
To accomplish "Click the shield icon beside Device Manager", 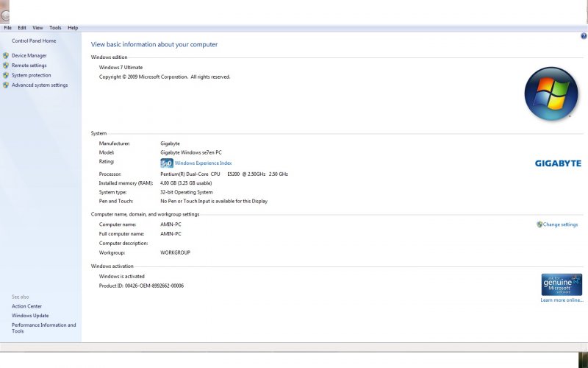I will 6,56.
